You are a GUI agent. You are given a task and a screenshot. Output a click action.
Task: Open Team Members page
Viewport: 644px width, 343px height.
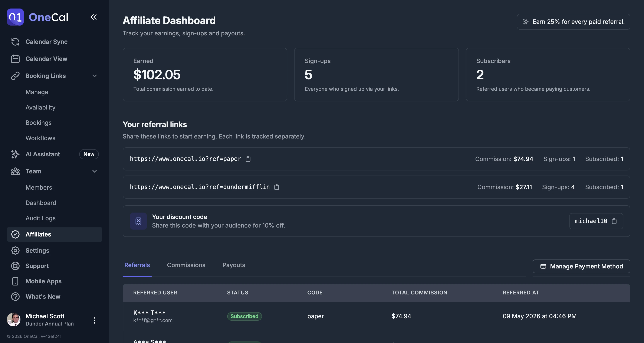pos(39,187)
